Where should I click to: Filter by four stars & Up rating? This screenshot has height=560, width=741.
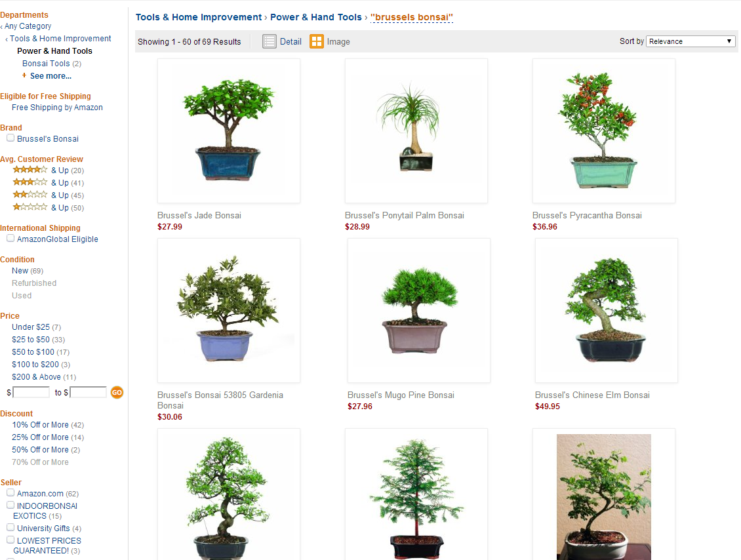30,170
